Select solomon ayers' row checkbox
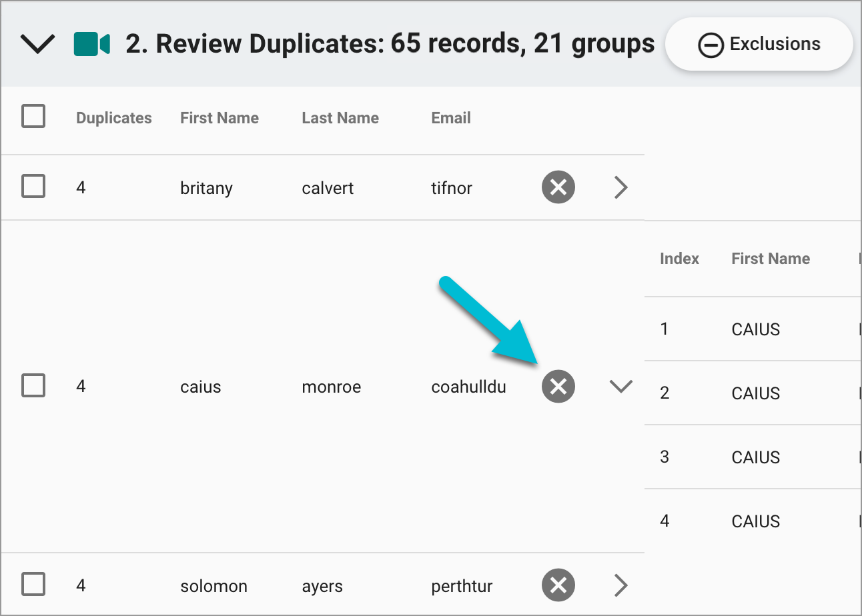The image size is (862, 616). (x=33, y=585)
